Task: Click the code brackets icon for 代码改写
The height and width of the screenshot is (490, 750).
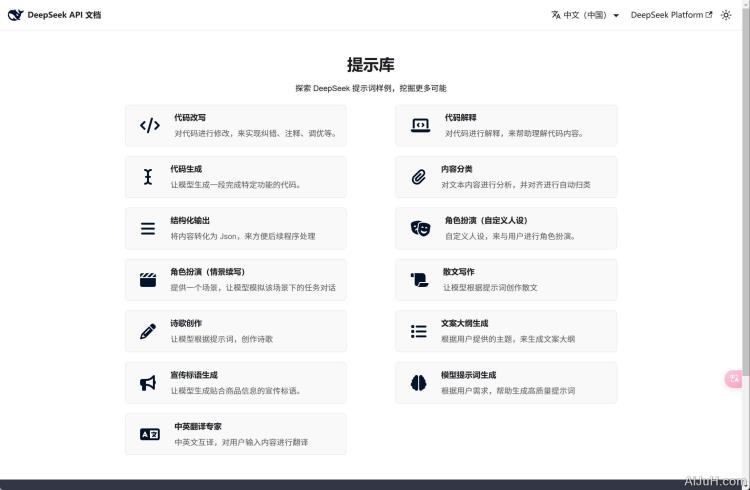Action: 150,125
